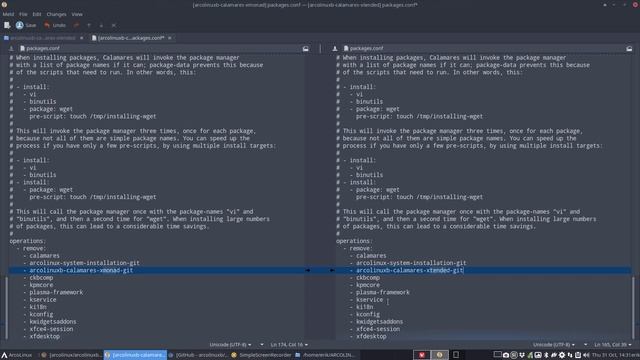
Task: Close the first comparison tab
Action: [x=81, y=38]
